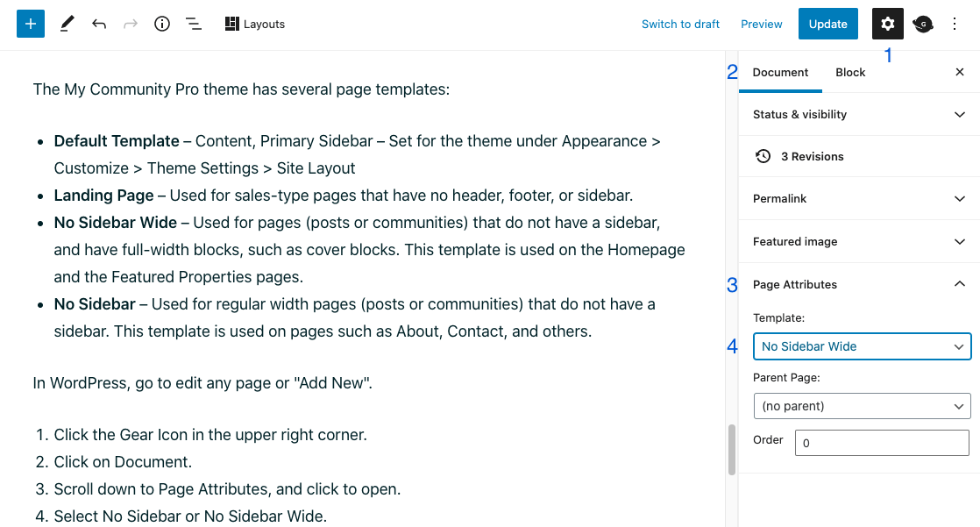The width and height of the screenshot is (980, 527).
Task: Click the redo arrow icon
Action: point(130,24)
